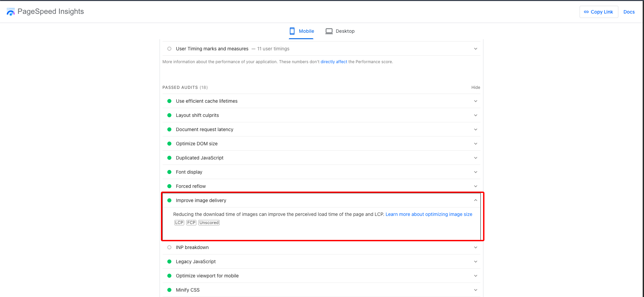The height and width of the screenshot is (297, 644).
Task: Expand the Duplicated JavaScript audit chevron
Action: [475, 158]
